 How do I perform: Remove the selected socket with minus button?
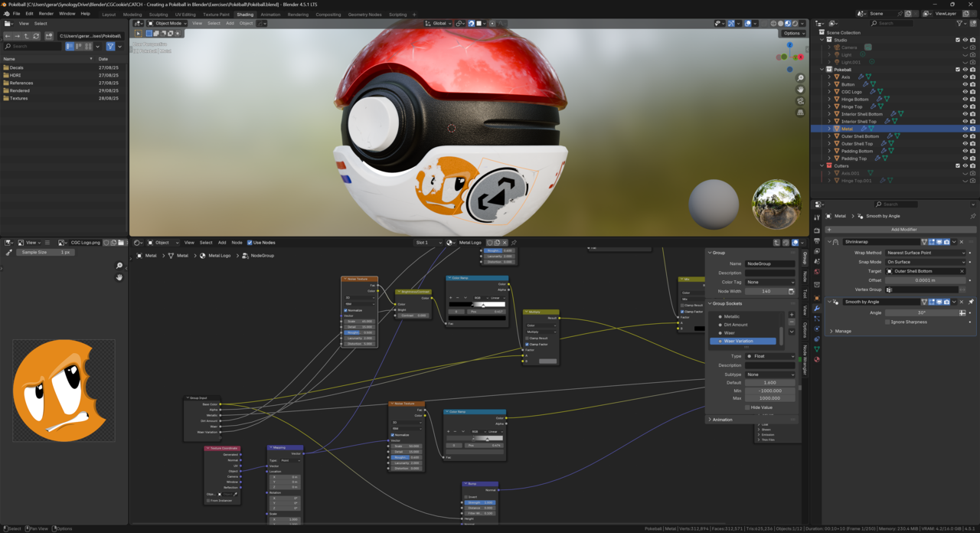click(792, 323)
